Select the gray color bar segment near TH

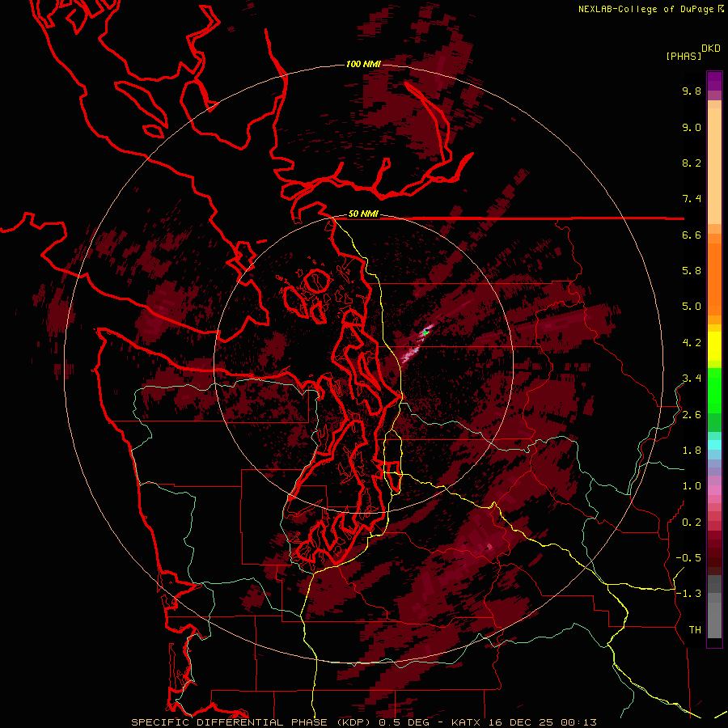714,622
